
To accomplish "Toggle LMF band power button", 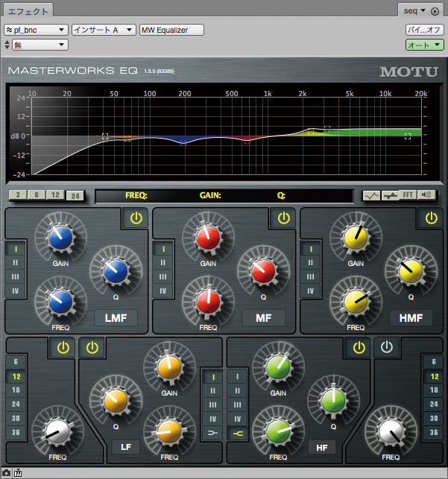I will (136, 218).
